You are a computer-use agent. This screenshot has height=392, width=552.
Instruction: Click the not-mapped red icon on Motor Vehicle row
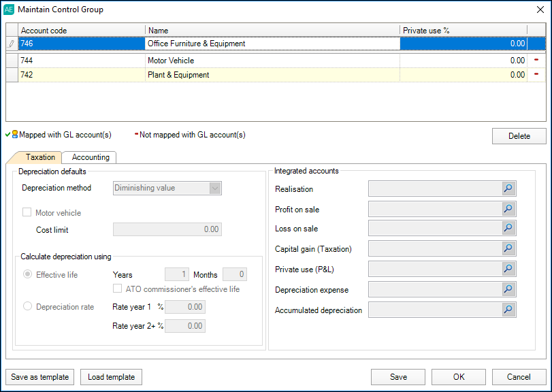coord(536,61)
